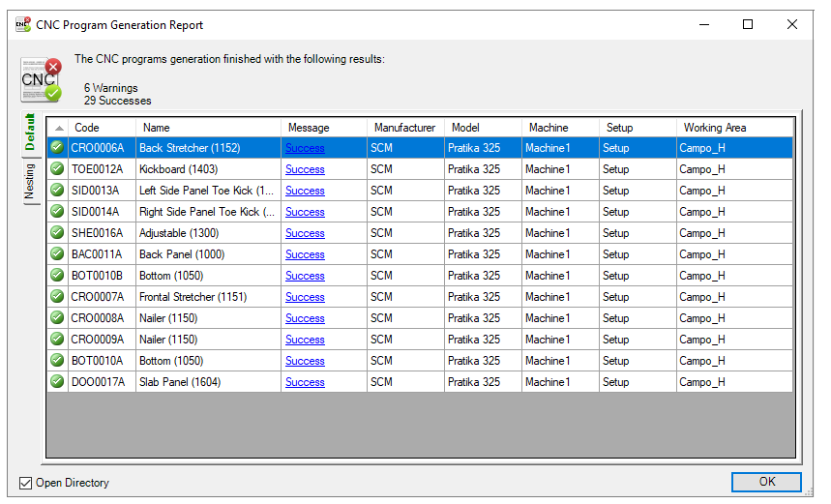Click the large CNC report result icon
Viewport: 831px width, 504px height.
coord(41,80)
